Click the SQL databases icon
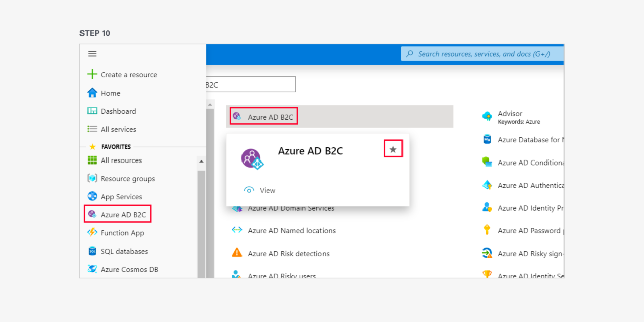This screenshot has width=644, height=322. 92,251
